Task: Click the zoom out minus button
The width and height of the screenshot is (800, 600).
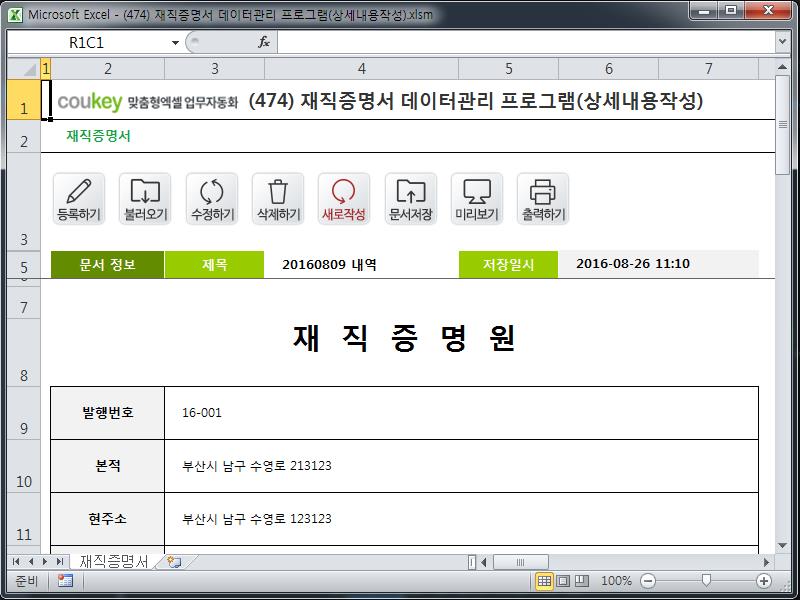Action: 648,581
